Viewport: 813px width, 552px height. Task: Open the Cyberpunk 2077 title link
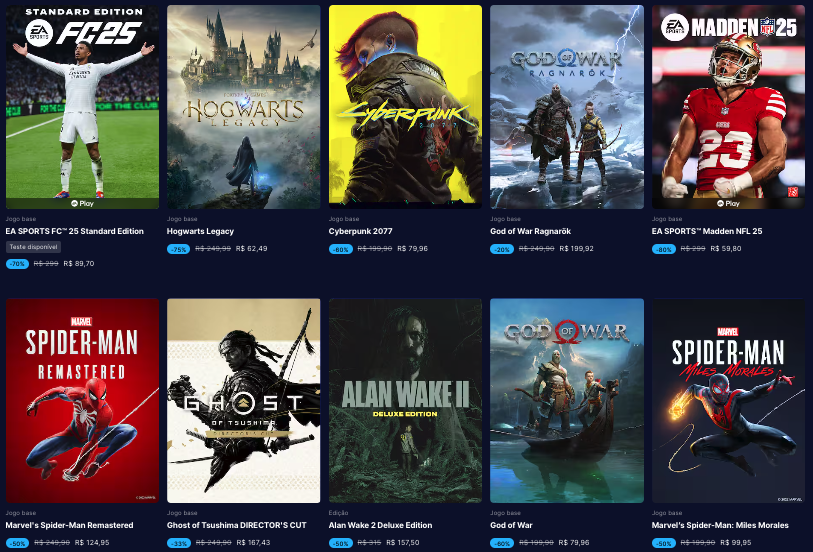[360, 231]
